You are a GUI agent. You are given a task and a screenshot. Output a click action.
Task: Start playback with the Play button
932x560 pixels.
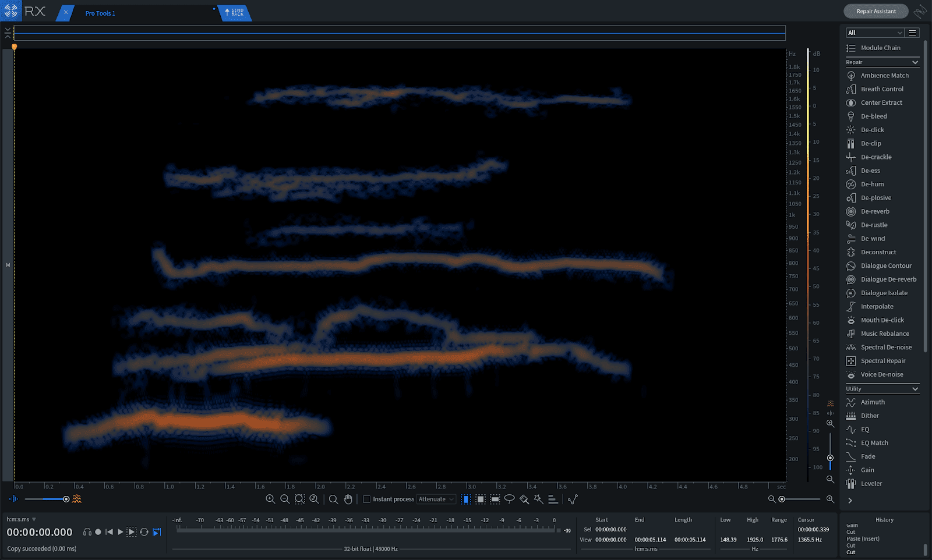[x=120, y=532]
